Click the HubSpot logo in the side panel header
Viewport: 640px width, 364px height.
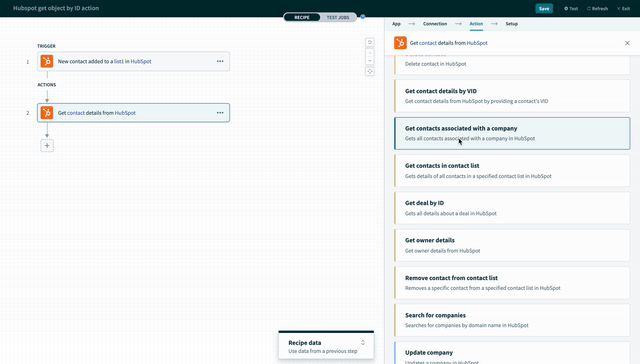[x=400, y=42]
